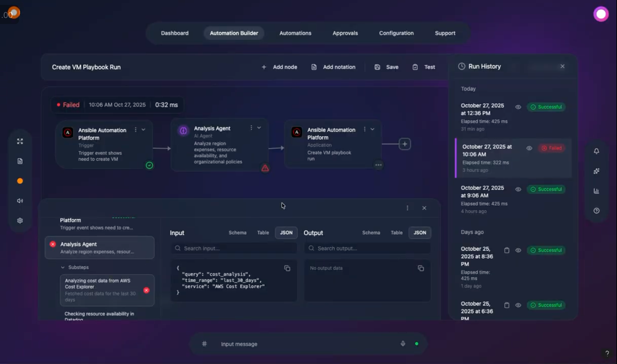This screenshot has width=617, height=364.
Task: Open the Add node option
Action: (279, 67)
